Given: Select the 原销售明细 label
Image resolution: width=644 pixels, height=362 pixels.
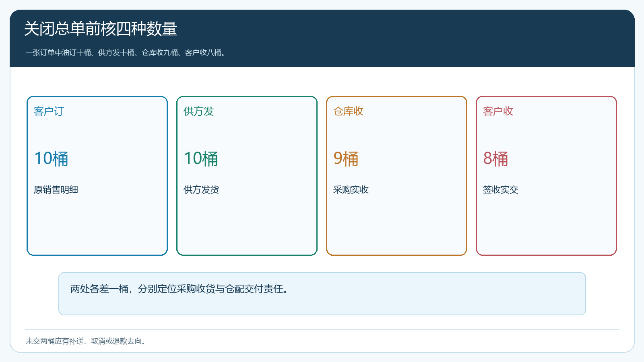Looking at the screenshot, I should 56,190.
